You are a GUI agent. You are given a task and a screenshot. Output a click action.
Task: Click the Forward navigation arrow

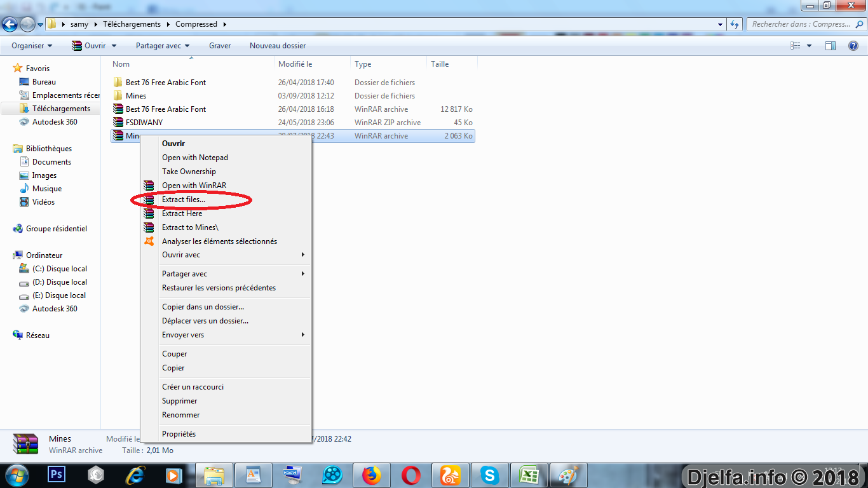(x=27, y=24)
